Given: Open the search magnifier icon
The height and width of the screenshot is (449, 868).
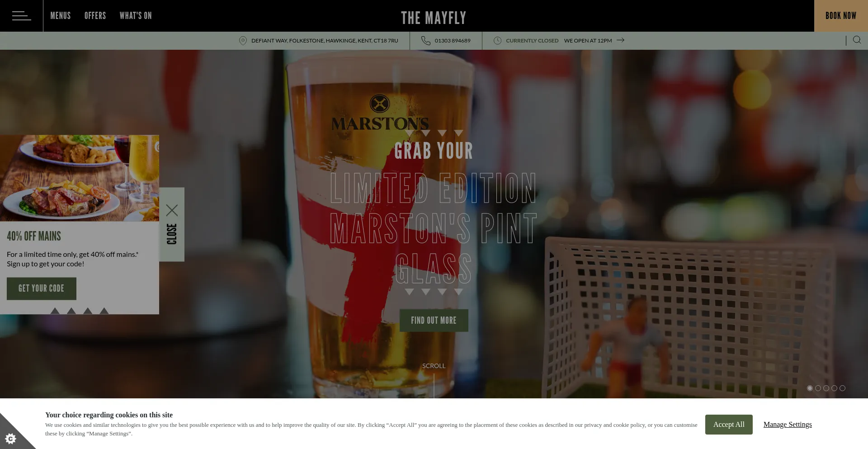Looking at the screenshot, I should (857, 40).
